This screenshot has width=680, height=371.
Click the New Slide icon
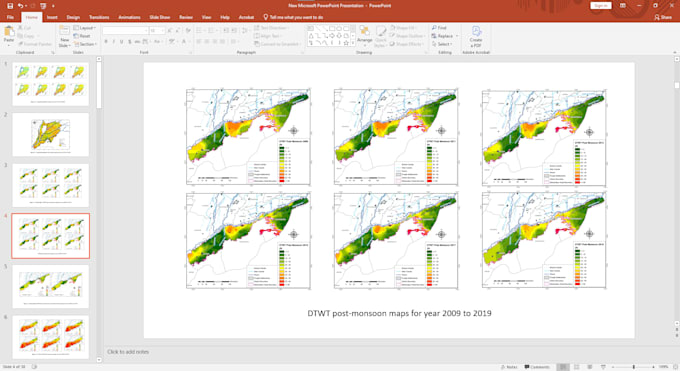(64, 31)
